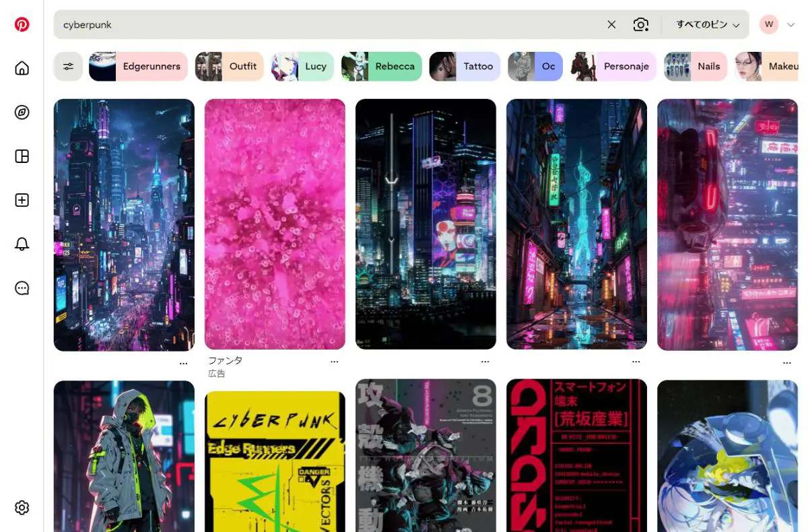Expand the accounts chevron next to avatar
This screenshot has width=808, height=532.
(790, 25)
